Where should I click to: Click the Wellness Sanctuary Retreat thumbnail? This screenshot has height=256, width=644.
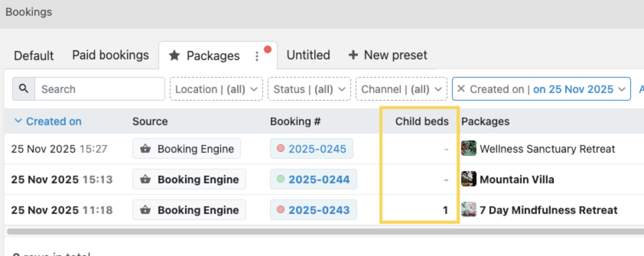point(468,149)
